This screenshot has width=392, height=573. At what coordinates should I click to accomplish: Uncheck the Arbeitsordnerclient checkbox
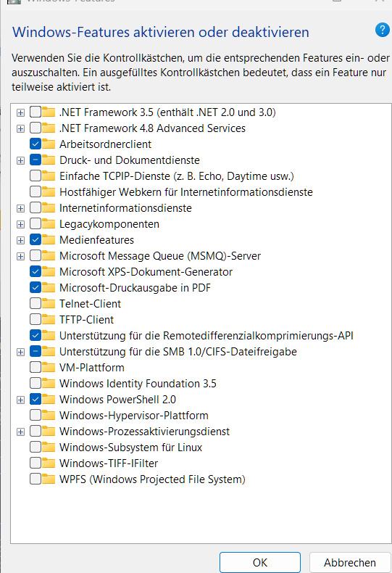pos(36,144)
